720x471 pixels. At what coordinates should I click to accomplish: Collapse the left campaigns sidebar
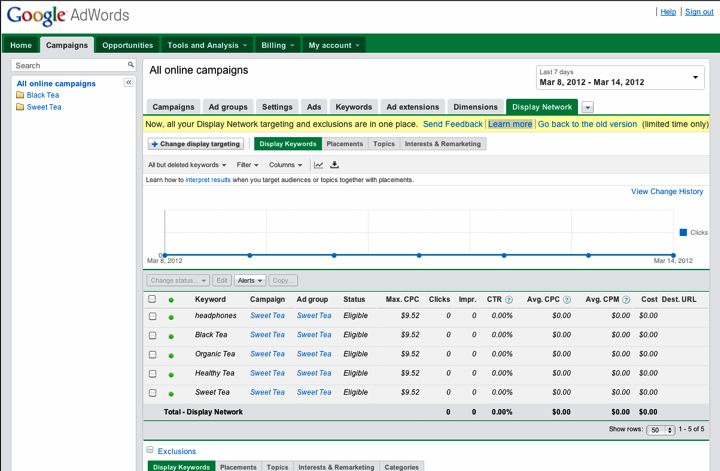point(129,82)
